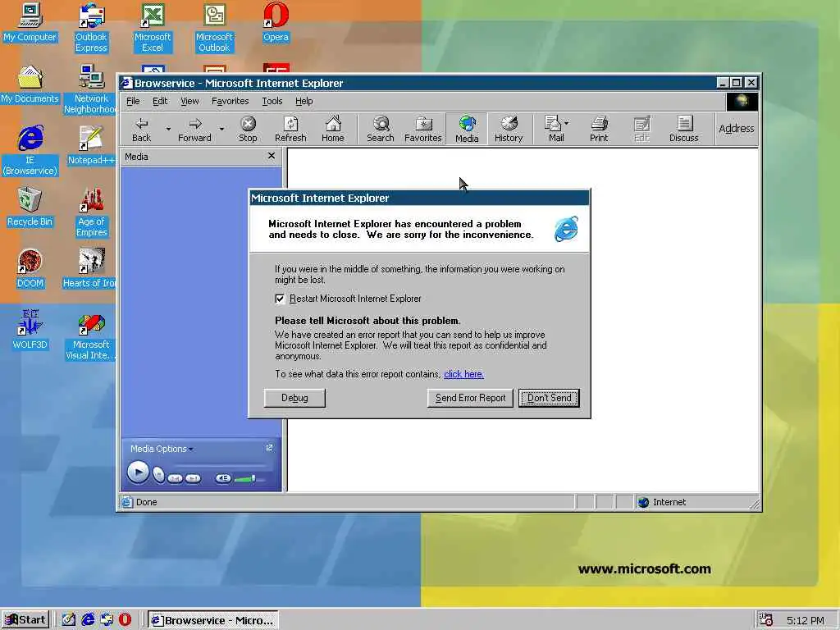Click the Forward toolbar button
Viewport: 840px width, 630px height.
pos(194,129)
